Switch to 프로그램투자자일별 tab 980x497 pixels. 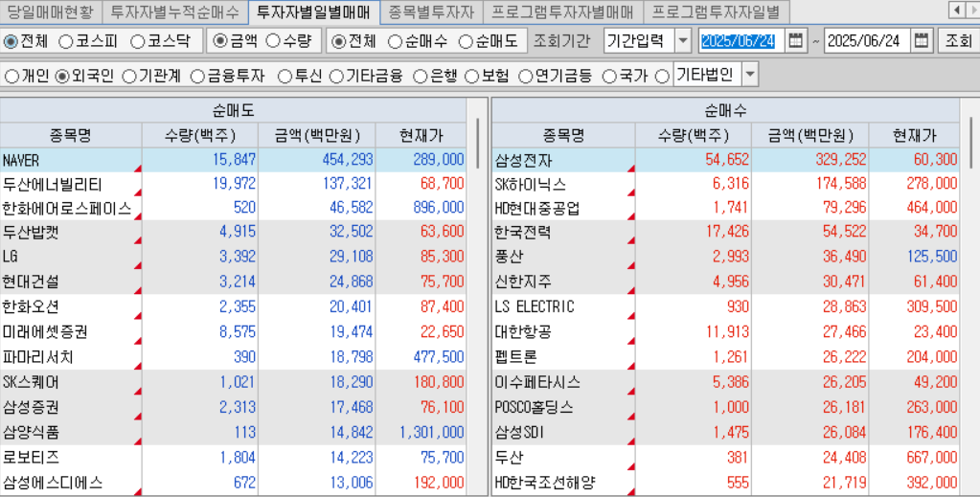717,11
